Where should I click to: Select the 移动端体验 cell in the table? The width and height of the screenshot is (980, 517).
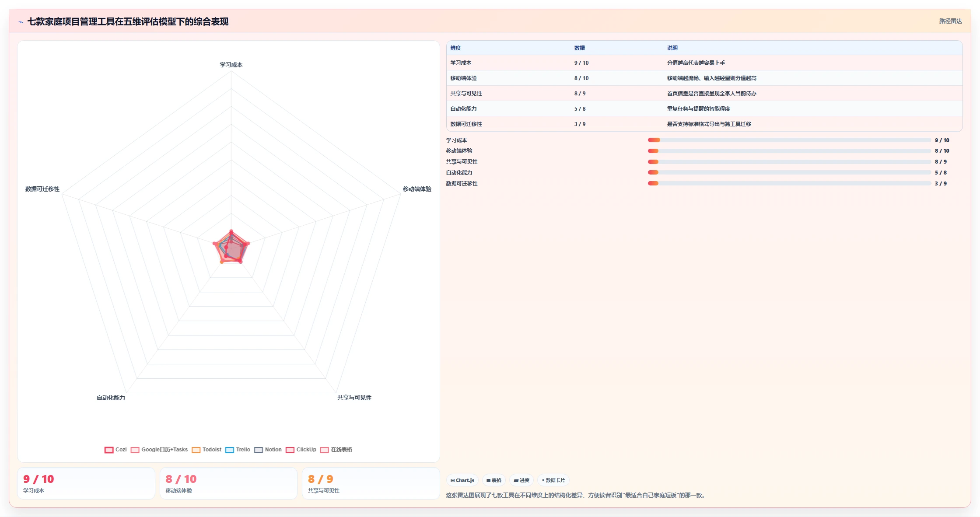click(463, 78)
